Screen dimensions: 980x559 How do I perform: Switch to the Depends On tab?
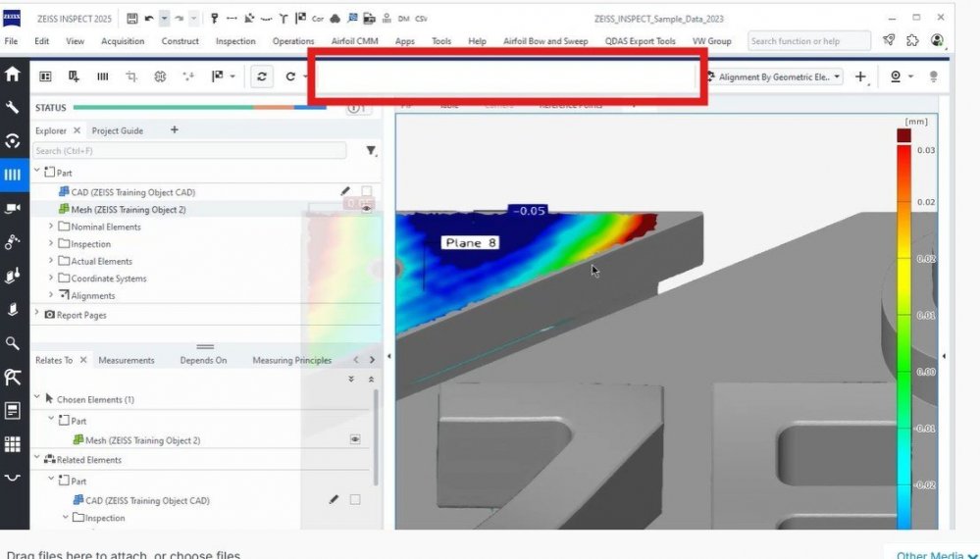click(x=203, y=360)
